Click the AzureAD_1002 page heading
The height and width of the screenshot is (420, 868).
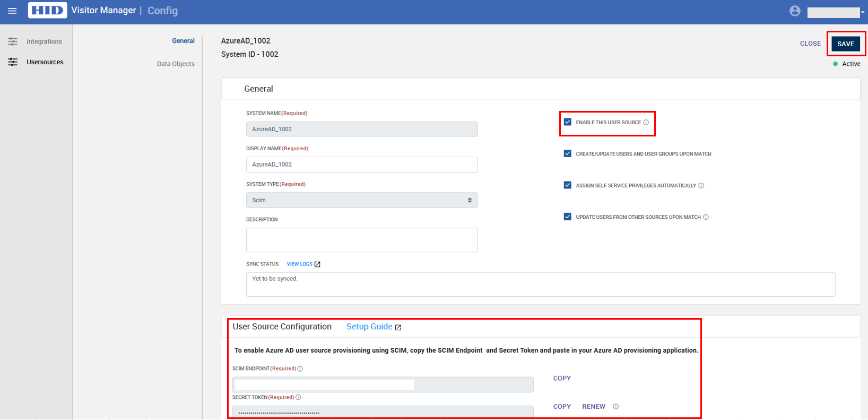[x=246, y=41]
